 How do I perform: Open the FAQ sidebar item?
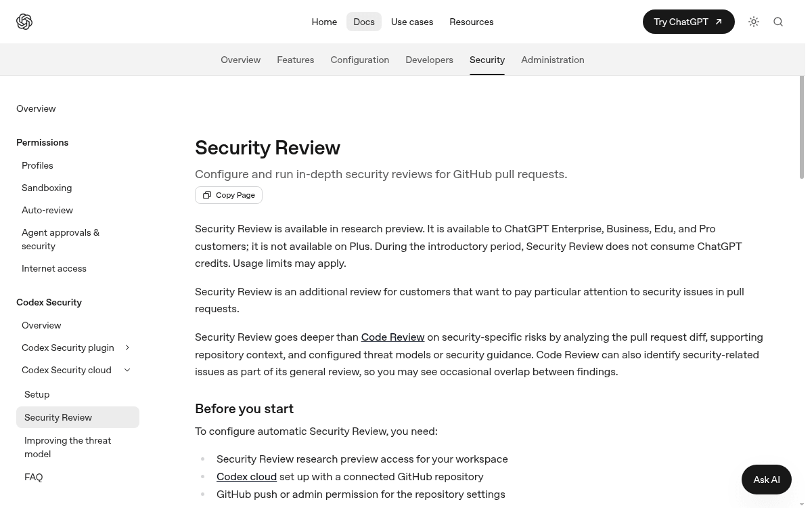click(33, 477)
